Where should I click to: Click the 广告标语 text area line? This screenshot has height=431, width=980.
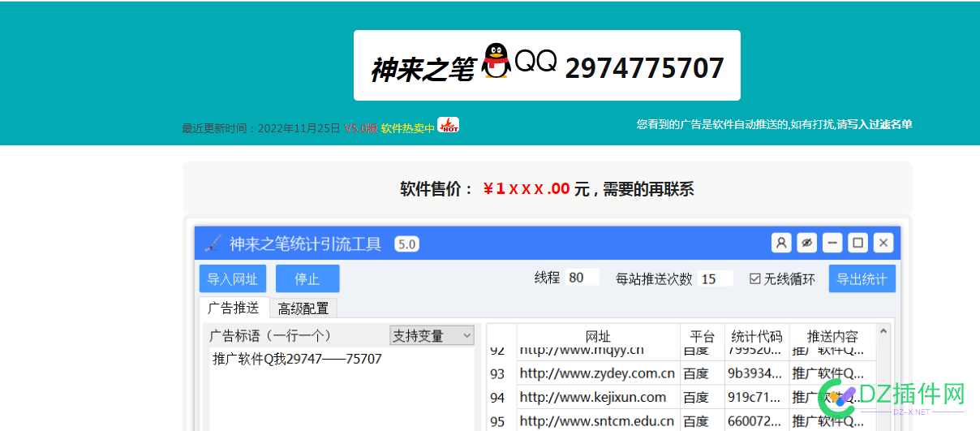[297, 359]
